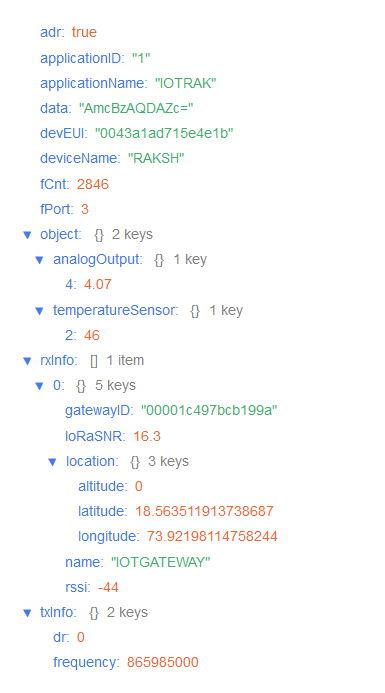Click the fCnt value 2846
Image resolution: width=385 pixels, height=693 pixels.
click(x=93, y=184)
